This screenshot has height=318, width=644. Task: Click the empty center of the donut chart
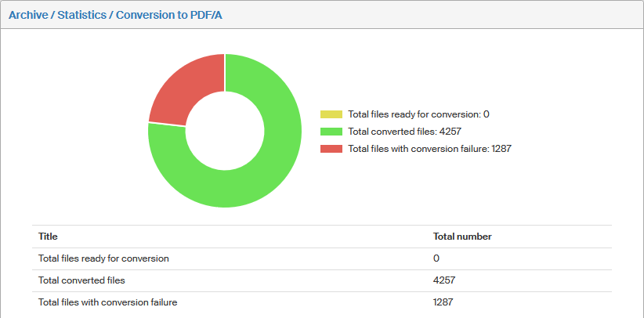point(225,130)
